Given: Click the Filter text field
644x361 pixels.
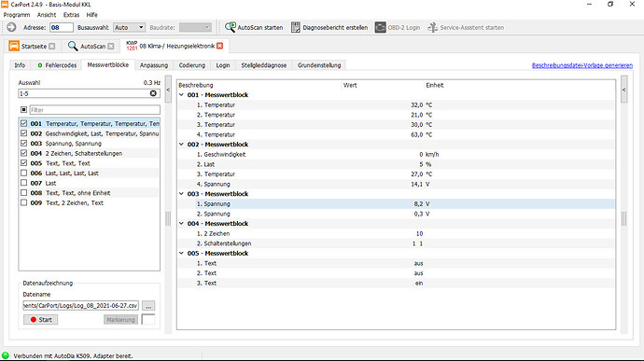Looking at the screenshot, I should click(x=95, y=110).
